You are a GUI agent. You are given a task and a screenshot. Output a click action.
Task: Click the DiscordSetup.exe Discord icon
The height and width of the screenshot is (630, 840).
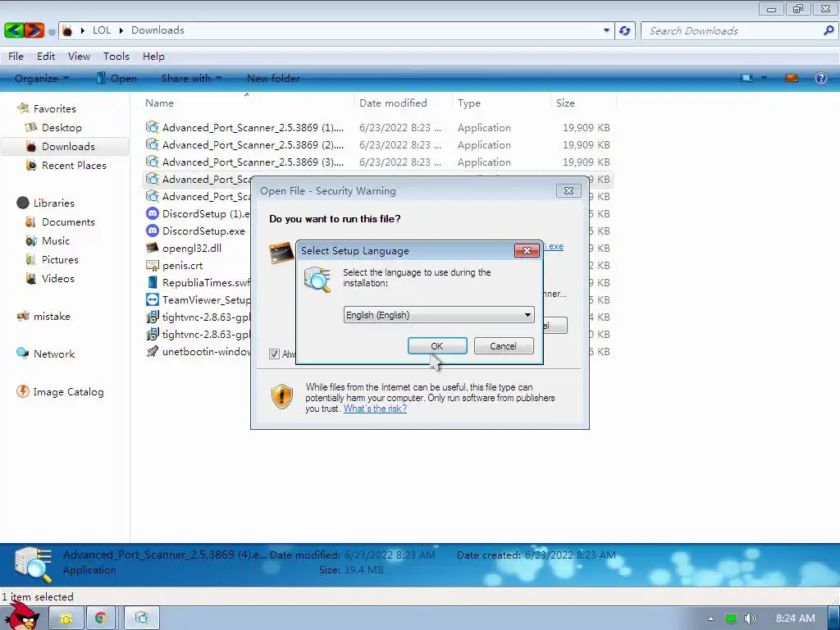coord(152,231)
